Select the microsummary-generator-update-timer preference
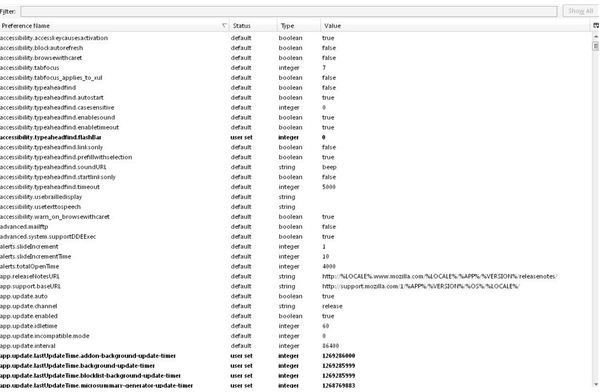 click(296, 386)
